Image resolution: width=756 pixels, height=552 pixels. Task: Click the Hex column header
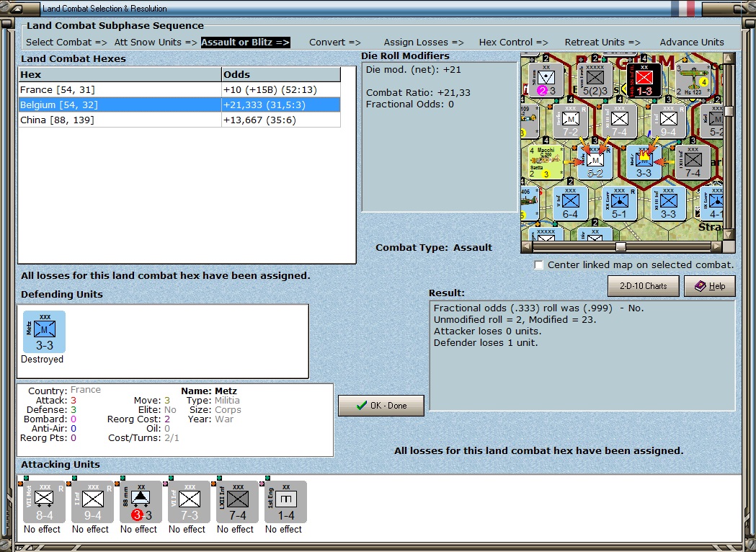tap(120, 74)
